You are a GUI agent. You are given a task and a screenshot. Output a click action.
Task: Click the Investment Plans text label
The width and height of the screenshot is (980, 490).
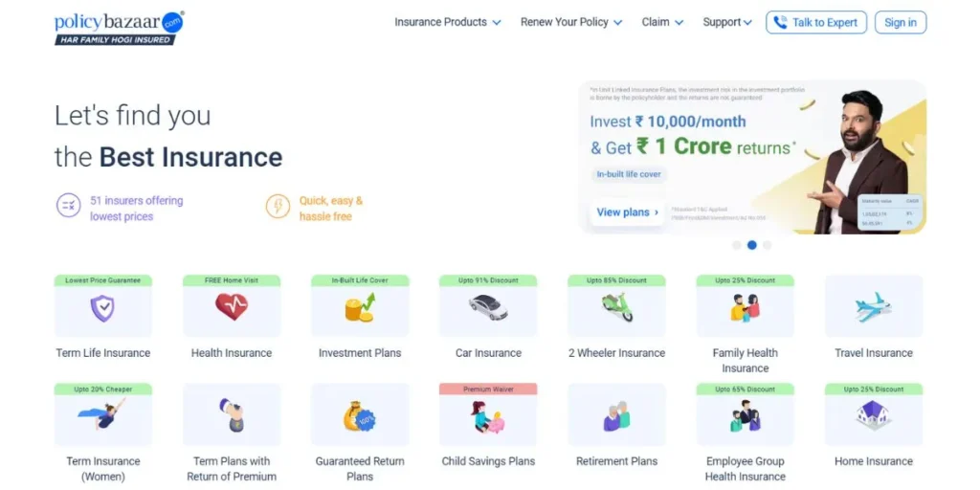click(360, 353)
